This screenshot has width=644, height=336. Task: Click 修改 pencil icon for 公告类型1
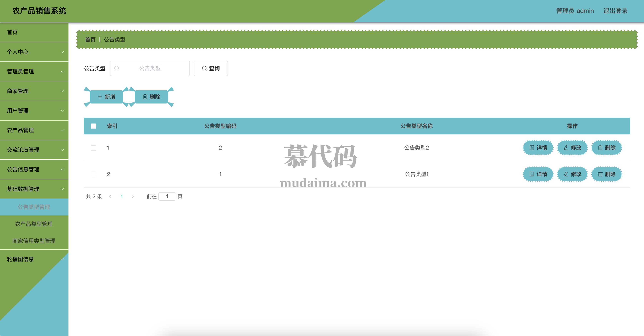click(566, 174)
